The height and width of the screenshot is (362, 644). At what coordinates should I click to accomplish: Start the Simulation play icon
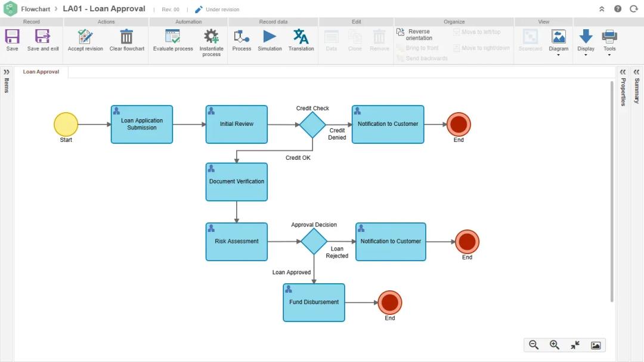pos(270,38)
